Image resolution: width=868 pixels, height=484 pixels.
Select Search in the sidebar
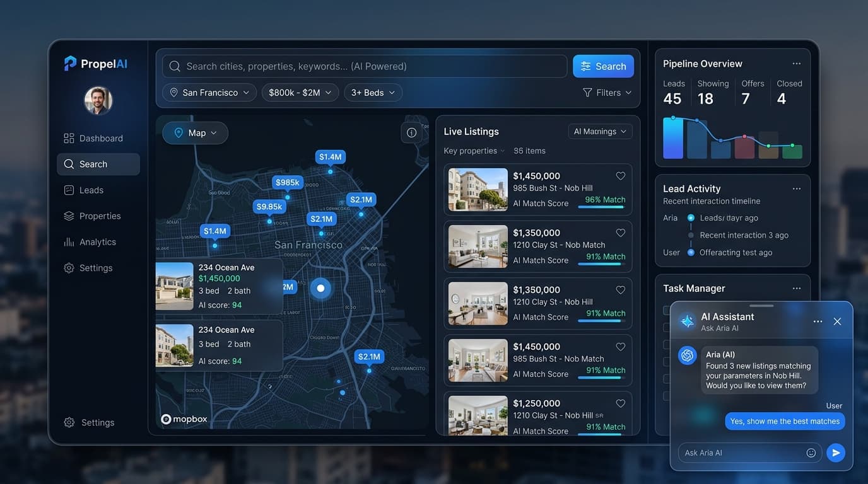(98, 164)
